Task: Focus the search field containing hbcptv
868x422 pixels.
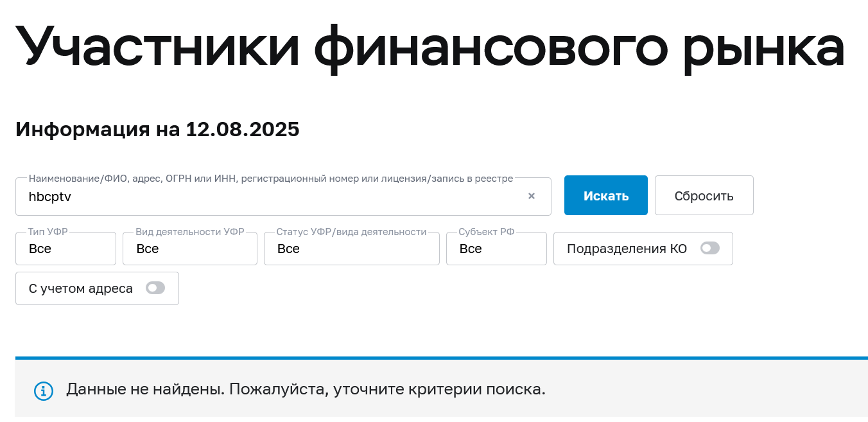Action: pyautogui.click(x=270, y=197)
